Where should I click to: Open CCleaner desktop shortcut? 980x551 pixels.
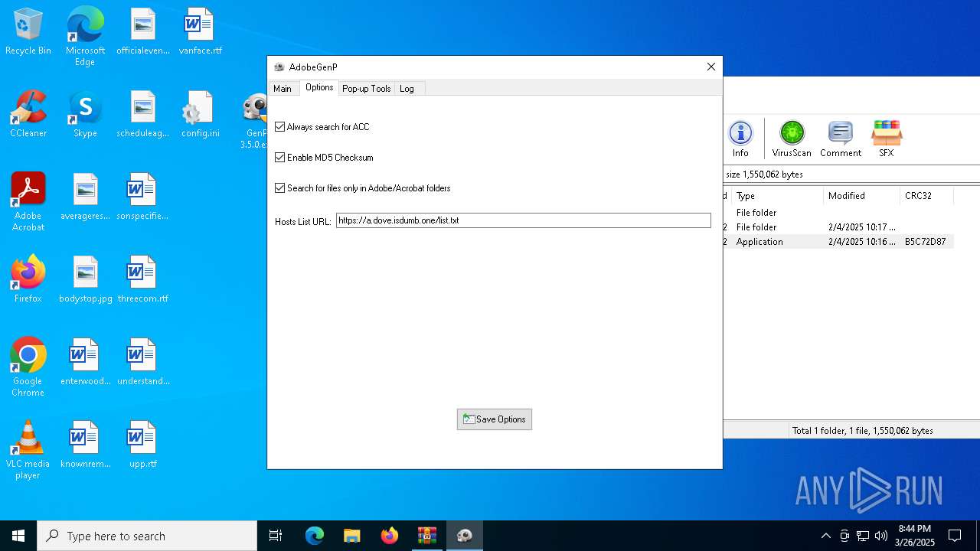click(x=28, y=115)
